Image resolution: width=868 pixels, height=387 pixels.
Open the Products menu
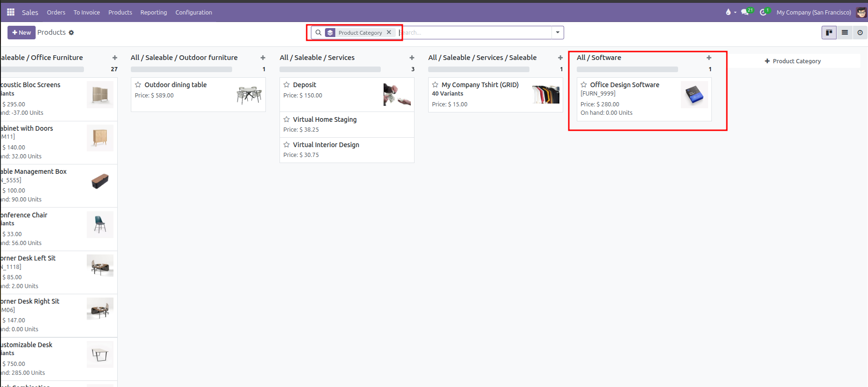pyautogui.click(x=120, y=13)
